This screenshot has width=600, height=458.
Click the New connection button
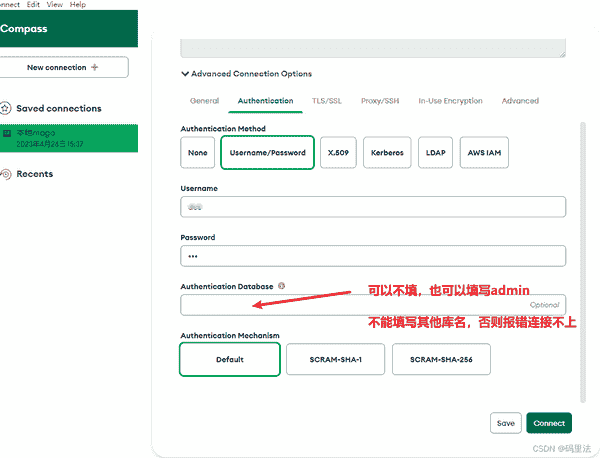(63, 67)
